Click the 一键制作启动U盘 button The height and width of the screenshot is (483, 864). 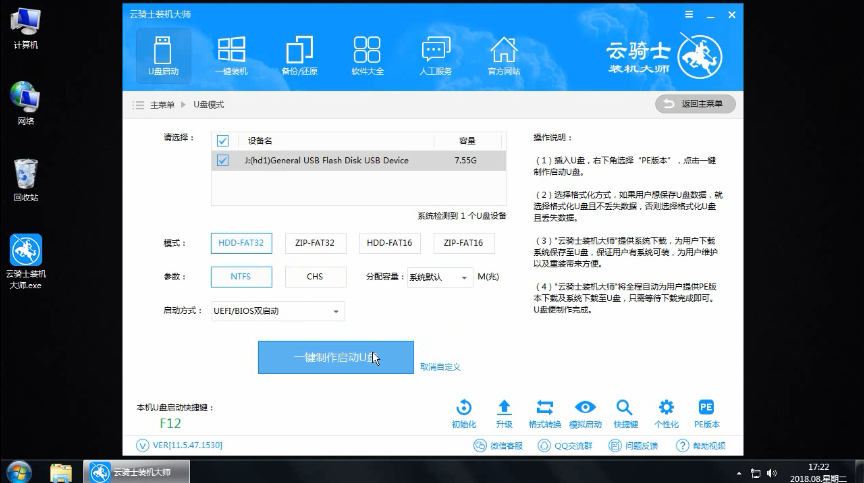[336, 357]
